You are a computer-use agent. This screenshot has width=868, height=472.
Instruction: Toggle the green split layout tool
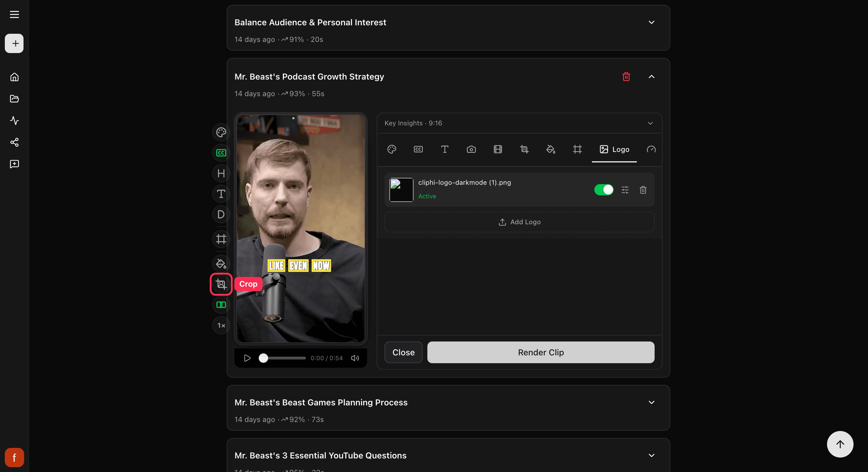(x=221, y=304)
